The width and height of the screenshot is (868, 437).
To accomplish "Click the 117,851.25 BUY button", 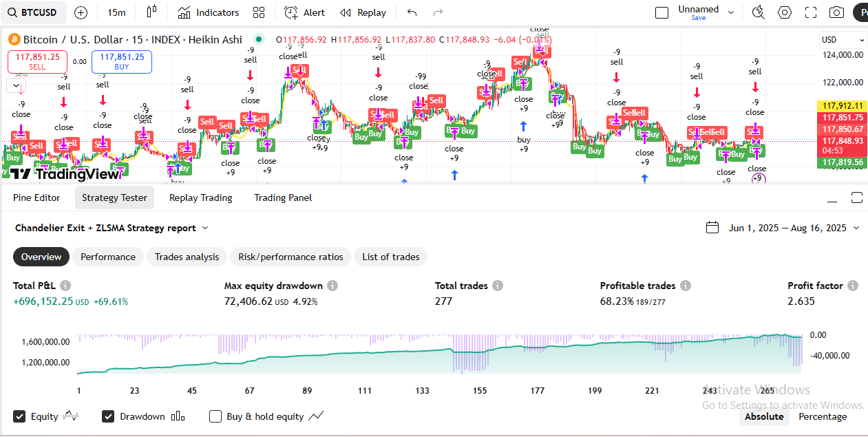I will [x=122, y=62].
